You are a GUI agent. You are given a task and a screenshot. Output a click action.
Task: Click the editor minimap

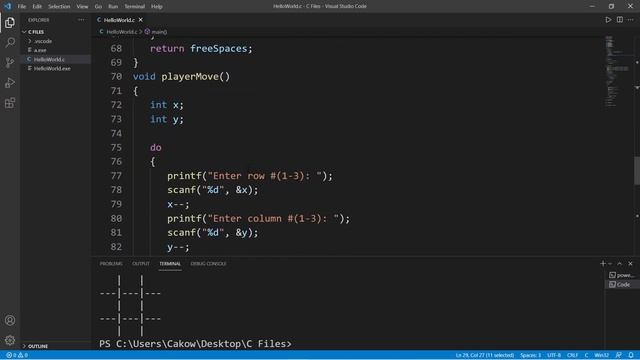coord(616,71)
